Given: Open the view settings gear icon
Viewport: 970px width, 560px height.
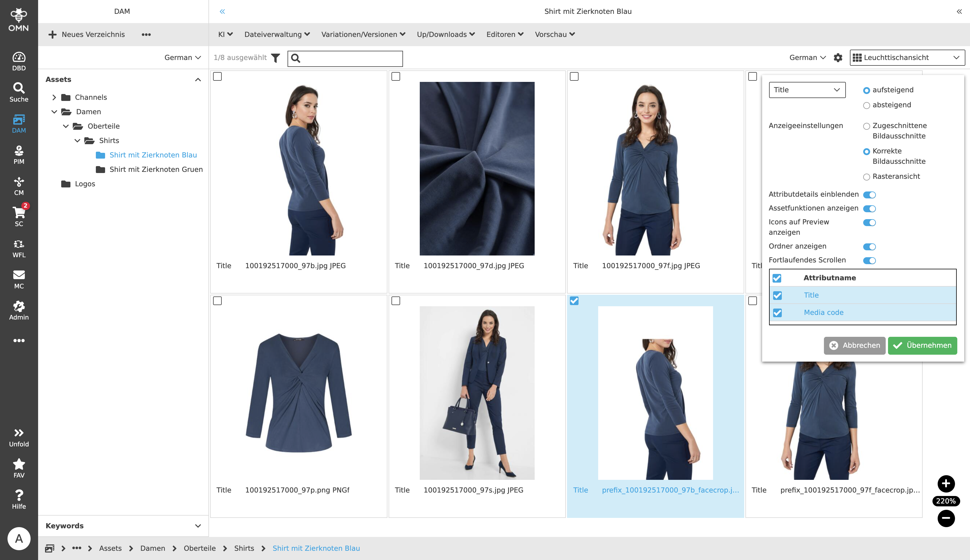Looking at the screenshot, I should pyautogui.click(x=837, y=58).
